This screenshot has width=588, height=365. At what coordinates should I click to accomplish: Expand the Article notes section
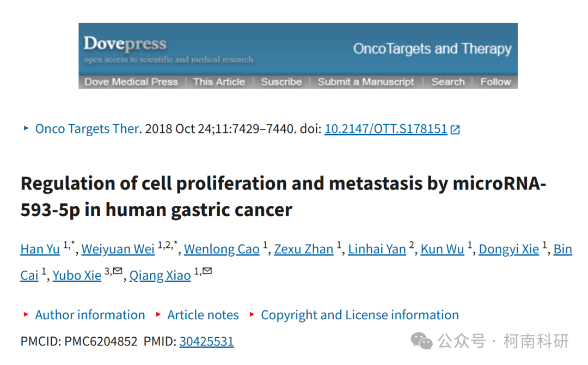(x=203, y=315)
